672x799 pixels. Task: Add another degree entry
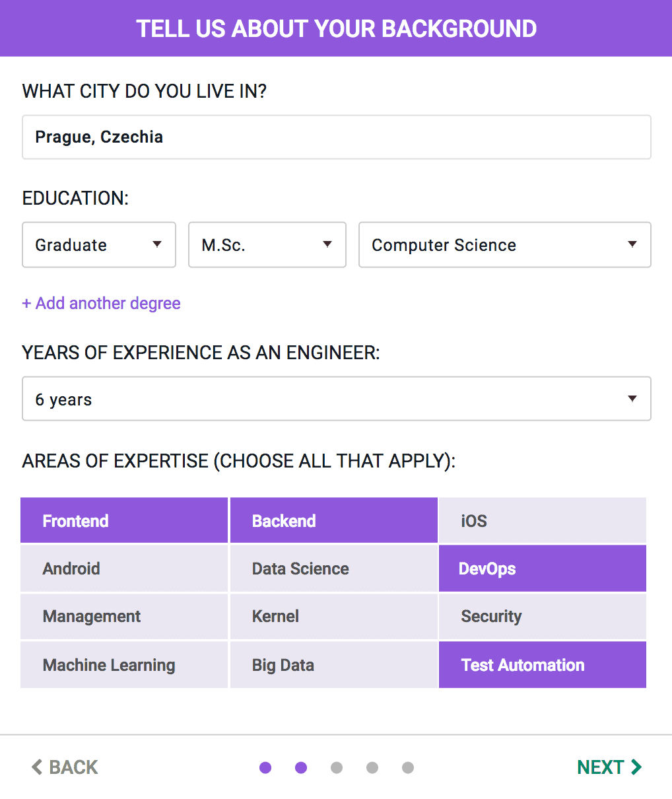click(x=101, y=303)
